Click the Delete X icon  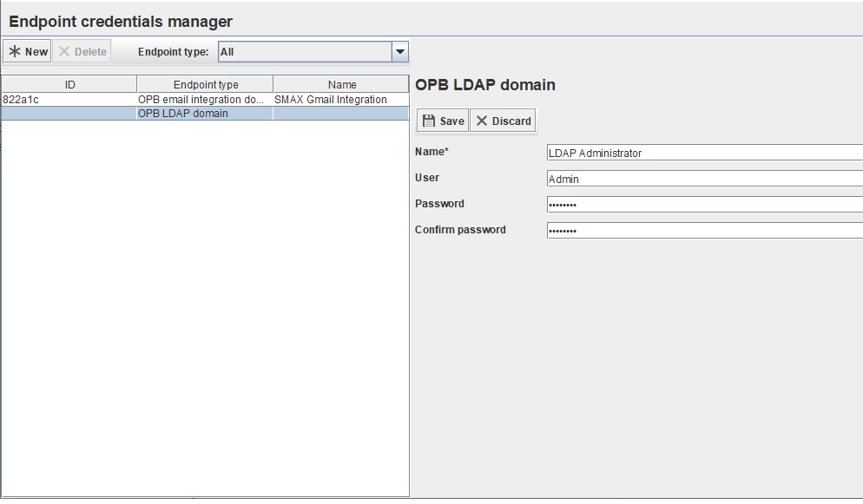coord(64,50)
